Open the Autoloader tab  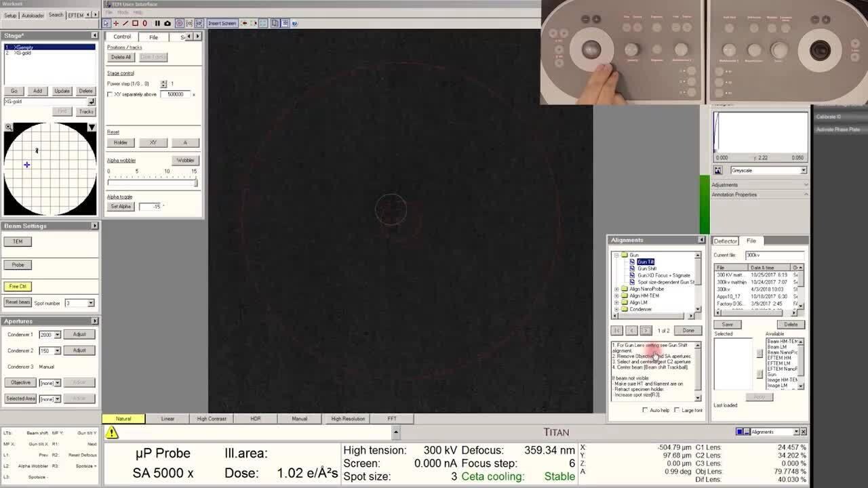pyautogui.click(x=33, y=15)
